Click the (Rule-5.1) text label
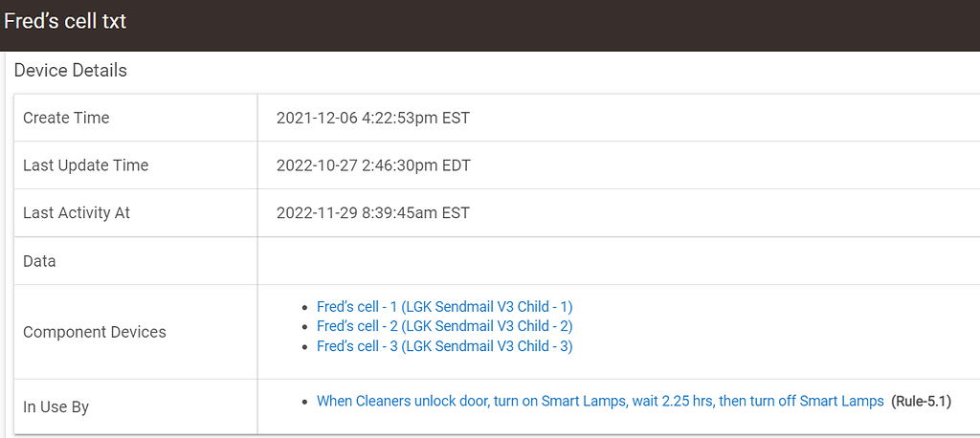 (922, 402)
